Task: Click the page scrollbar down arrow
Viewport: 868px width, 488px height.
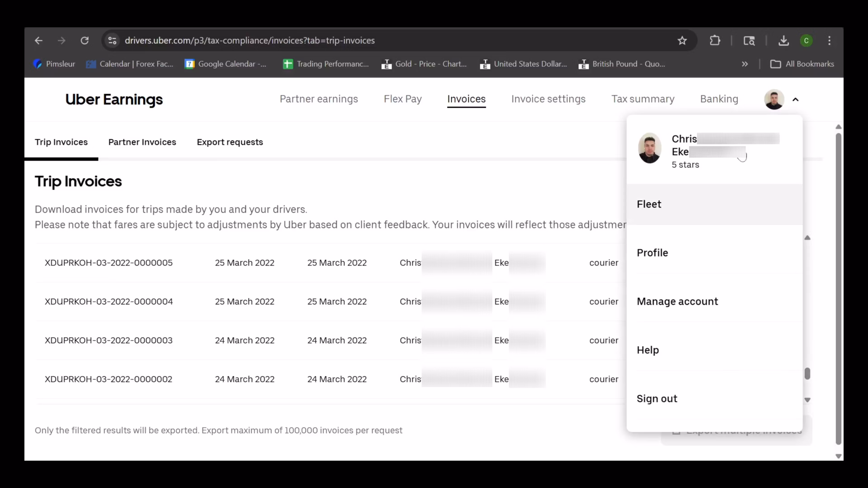Action: tap(838, 456)
